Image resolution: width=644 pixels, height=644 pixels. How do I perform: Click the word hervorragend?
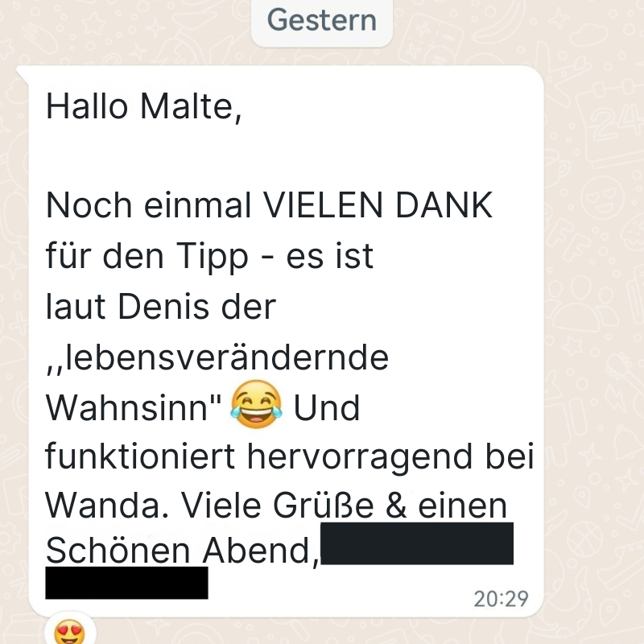click(359, 458)
